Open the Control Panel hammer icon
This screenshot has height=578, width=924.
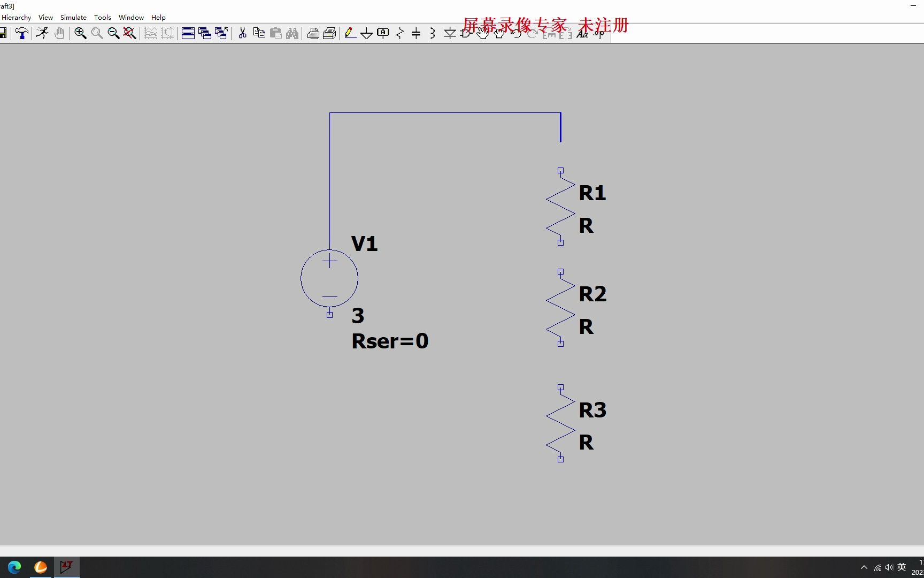pos(22,33)
